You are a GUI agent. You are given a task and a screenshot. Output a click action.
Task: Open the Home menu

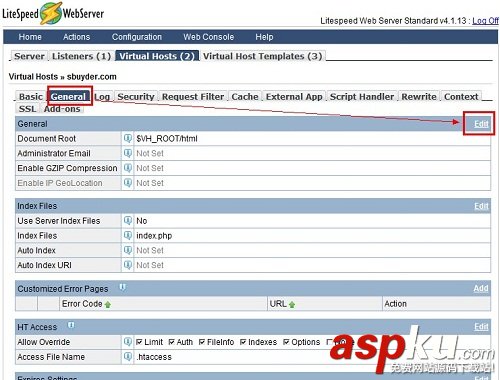tap(30, 37)
